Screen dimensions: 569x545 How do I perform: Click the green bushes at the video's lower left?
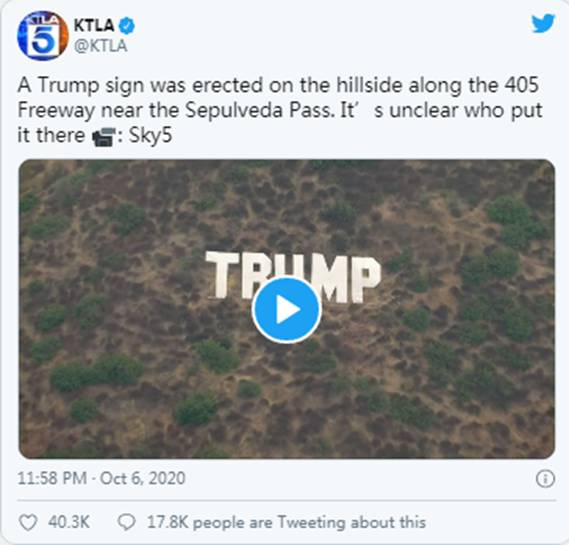[96, 372]
